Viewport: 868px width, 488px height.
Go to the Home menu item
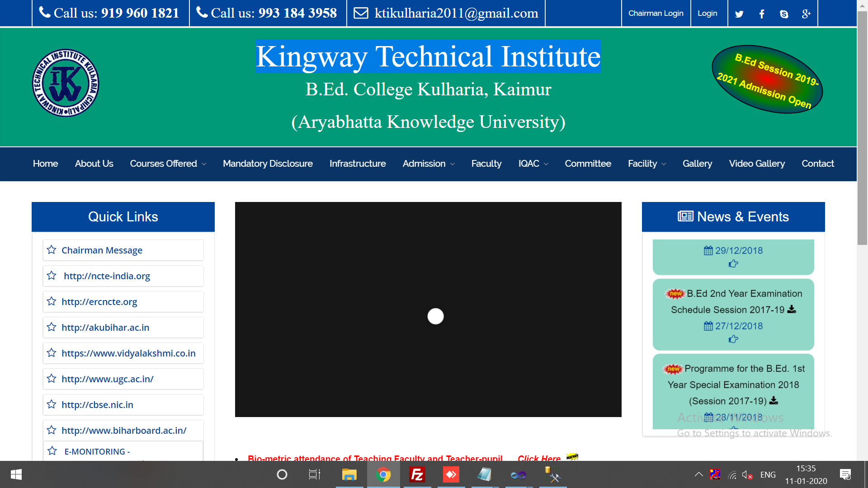(x=46, y=164)
